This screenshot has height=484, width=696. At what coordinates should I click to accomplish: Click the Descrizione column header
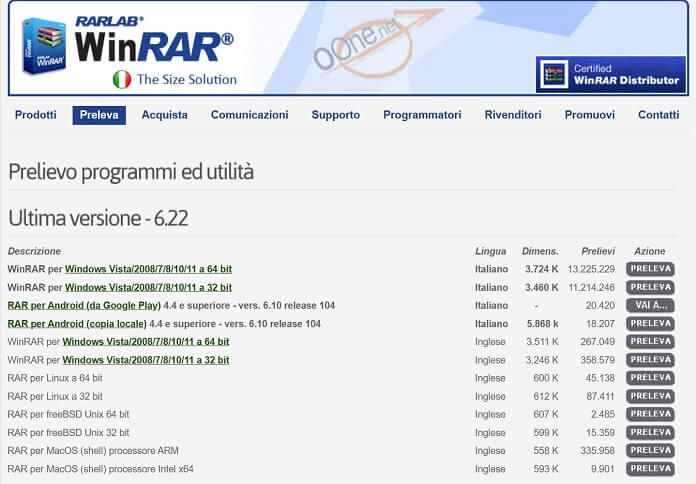point(34,251)
